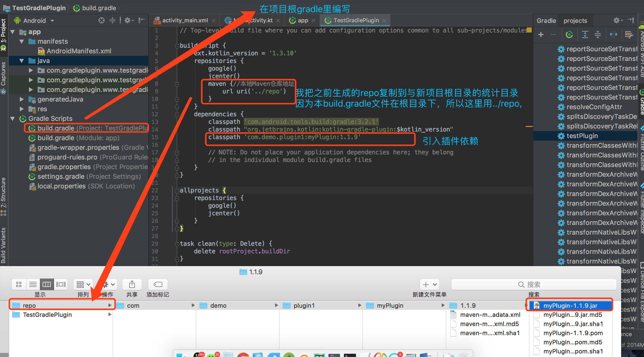Viewport: 644px width, 357px height.
Task: Click the plus icon to attach a Gradle project
Action: [541, 35]
